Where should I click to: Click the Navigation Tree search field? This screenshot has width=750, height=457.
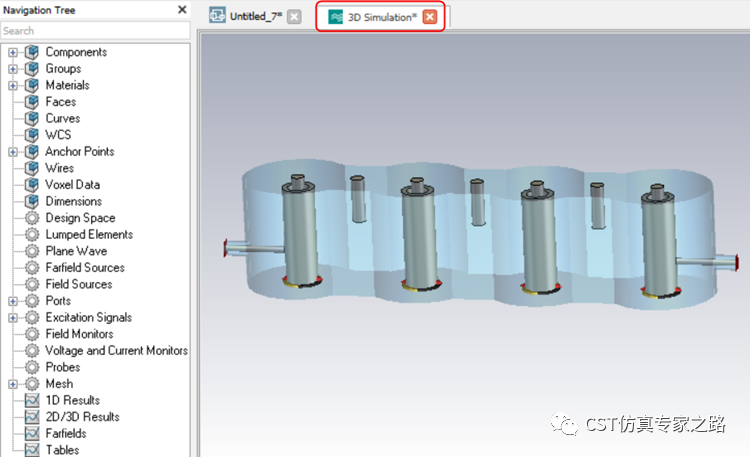pos(95,31)
